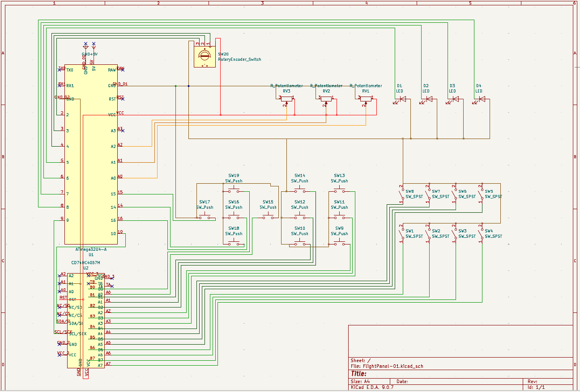Viewport: 580px width, 392px height.
Task: Click the SW14 push button symbol
Action: 300,190
